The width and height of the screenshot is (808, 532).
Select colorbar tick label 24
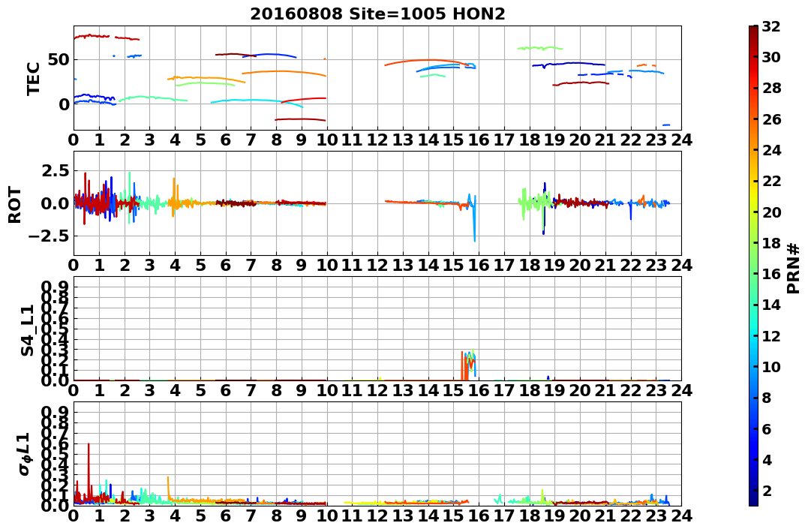(771, 150)
